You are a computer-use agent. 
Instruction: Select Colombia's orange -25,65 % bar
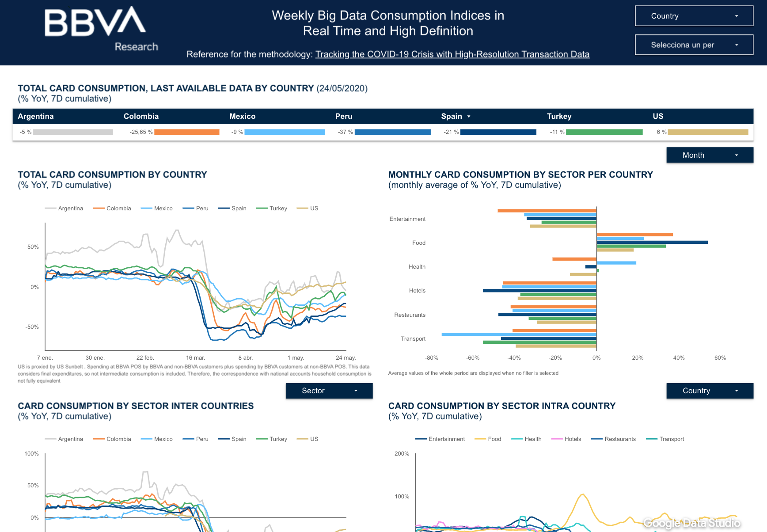pyautogui.click(x=186, y=132)
